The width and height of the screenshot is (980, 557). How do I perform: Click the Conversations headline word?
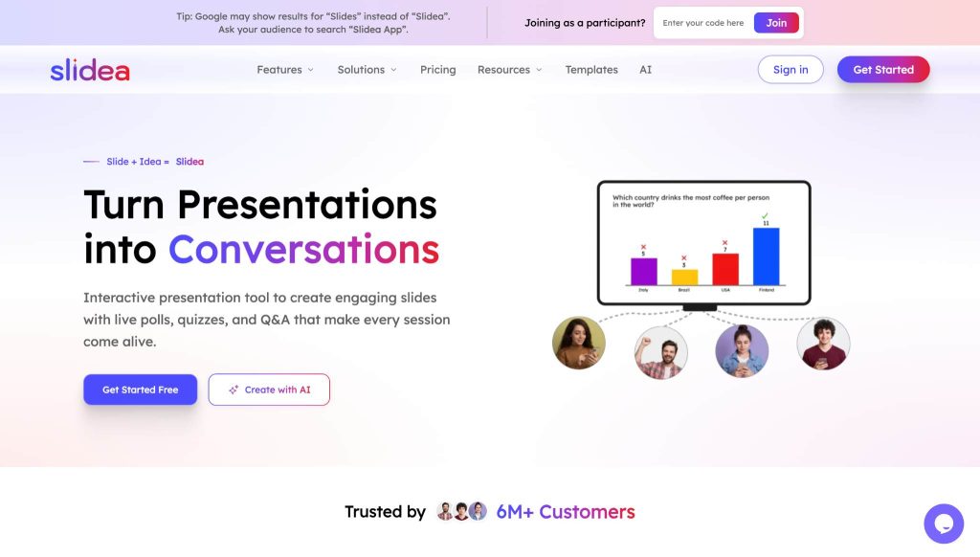point(303,249)
